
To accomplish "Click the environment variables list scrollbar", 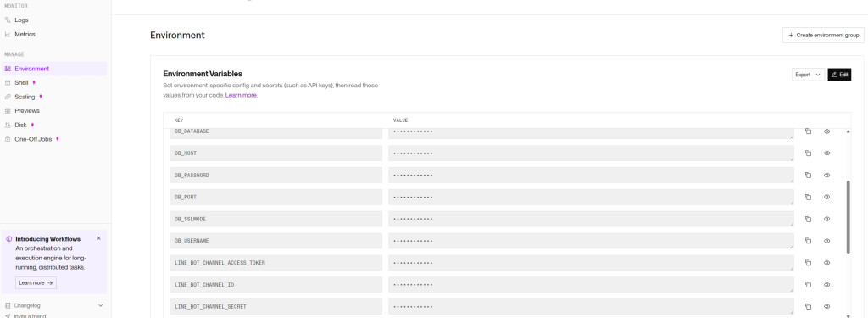I will (x=849, y=216).
